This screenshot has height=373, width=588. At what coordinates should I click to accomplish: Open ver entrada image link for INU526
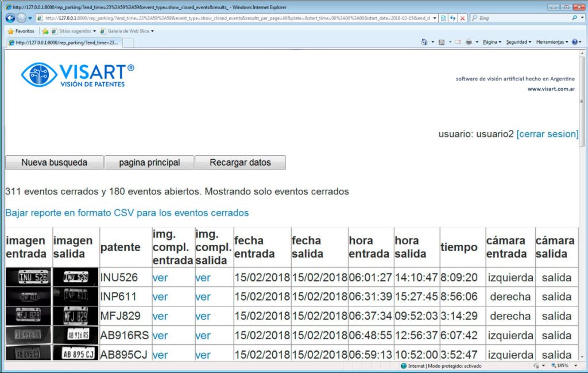point(160,278)
